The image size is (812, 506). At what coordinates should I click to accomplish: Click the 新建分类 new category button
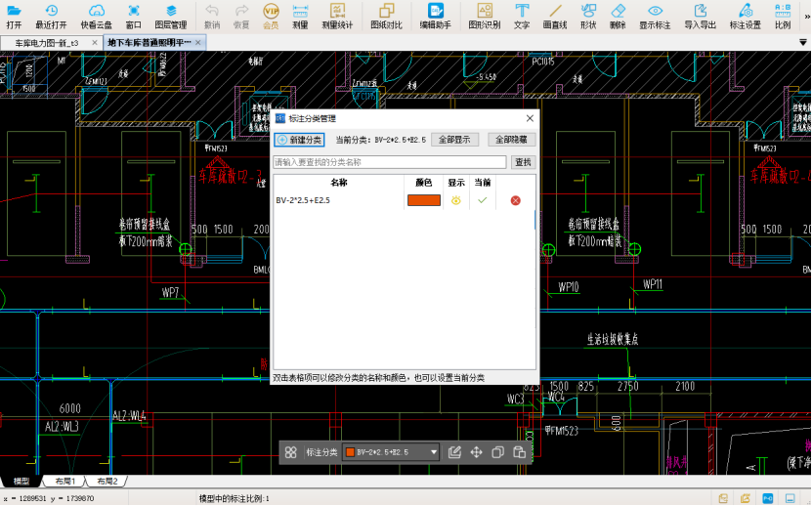tap(299, 140)
